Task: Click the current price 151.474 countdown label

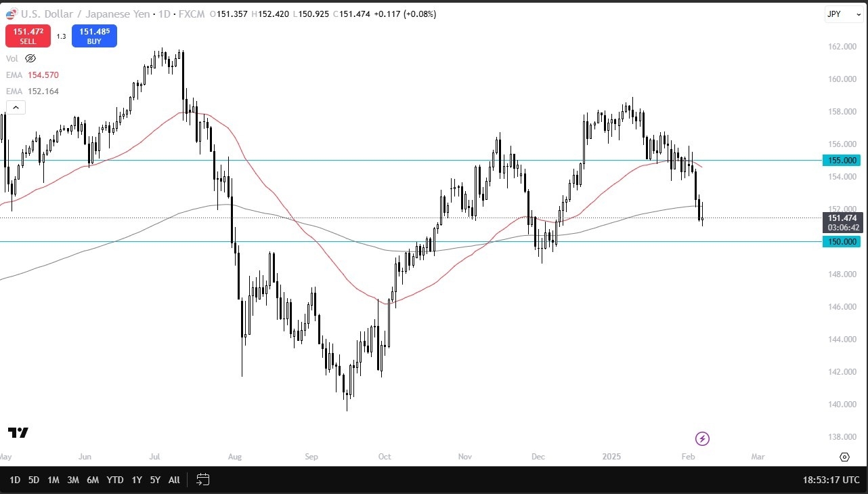Action: point(843,222)
